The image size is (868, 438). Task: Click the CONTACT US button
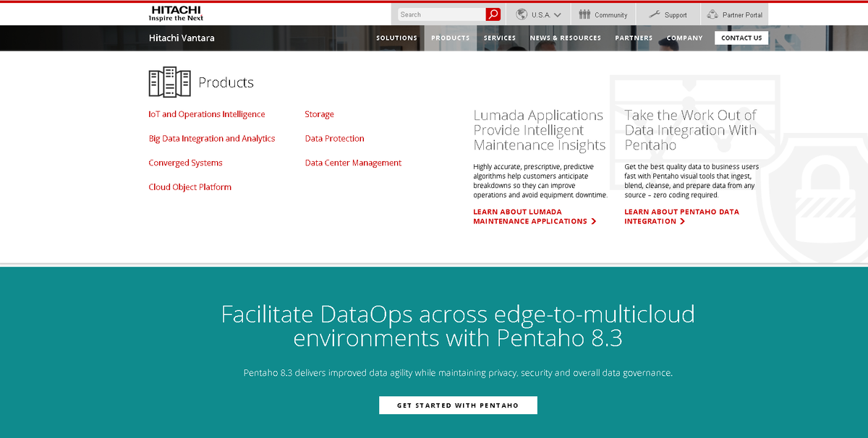click(741, 38)
